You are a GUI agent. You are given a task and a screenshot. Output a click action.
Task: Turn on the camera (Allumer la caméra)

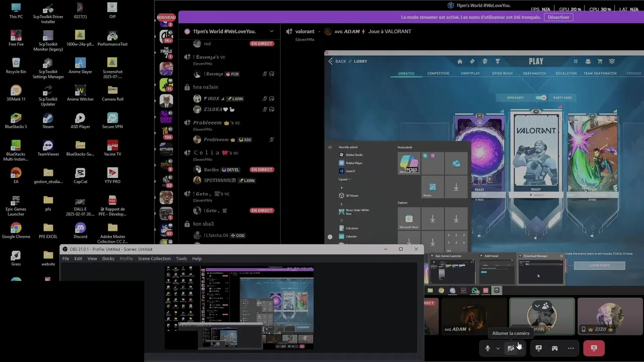tap(511, 348)
